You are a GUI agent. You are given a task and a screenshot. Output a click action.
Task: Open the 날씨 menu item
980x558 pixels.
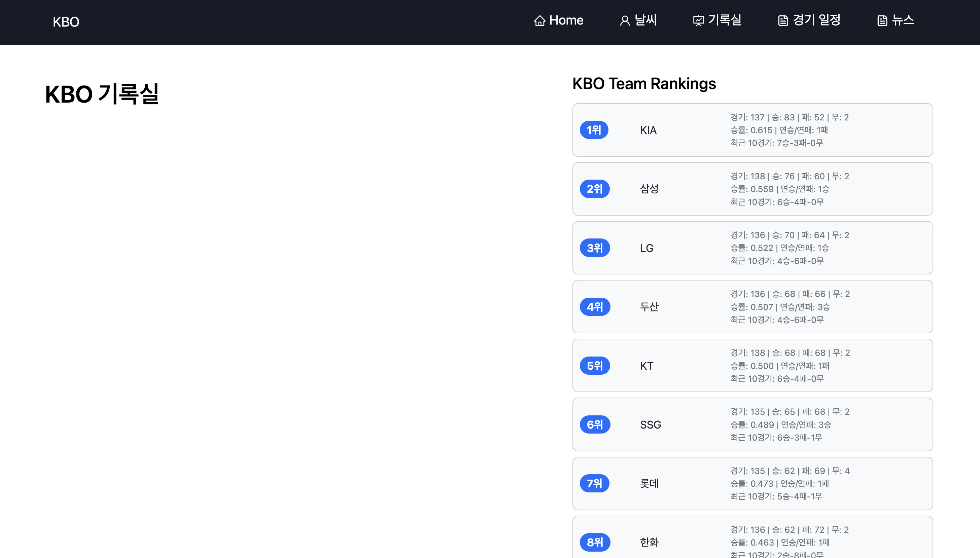tap(638, 20)
